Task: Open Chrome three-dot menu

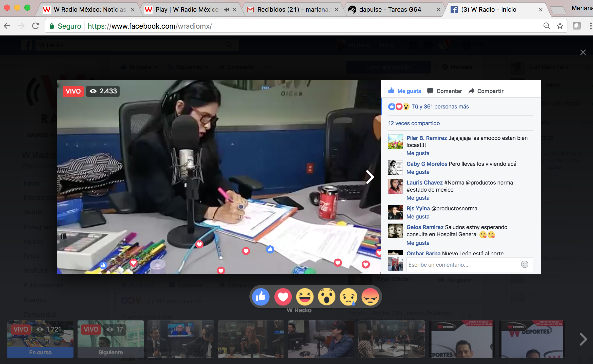Action: click(590, 26)
